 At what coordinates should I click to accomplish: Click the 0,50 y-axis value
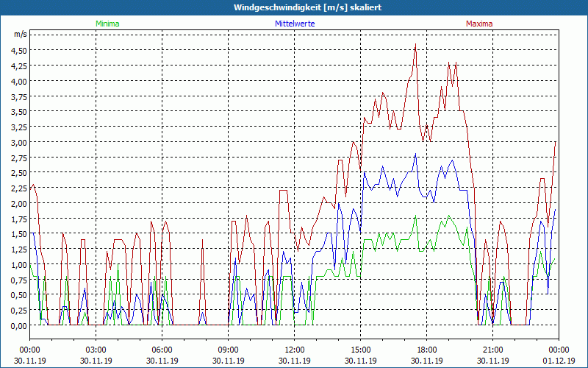pos(21,295)
